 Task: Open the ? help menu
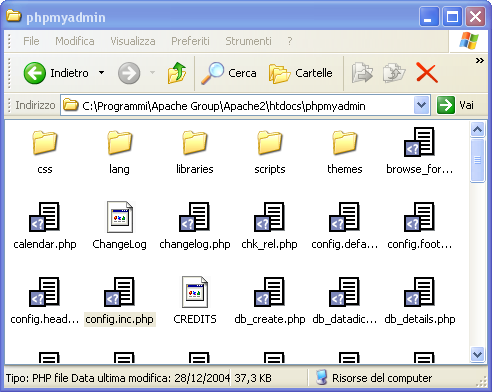(290, 41)
